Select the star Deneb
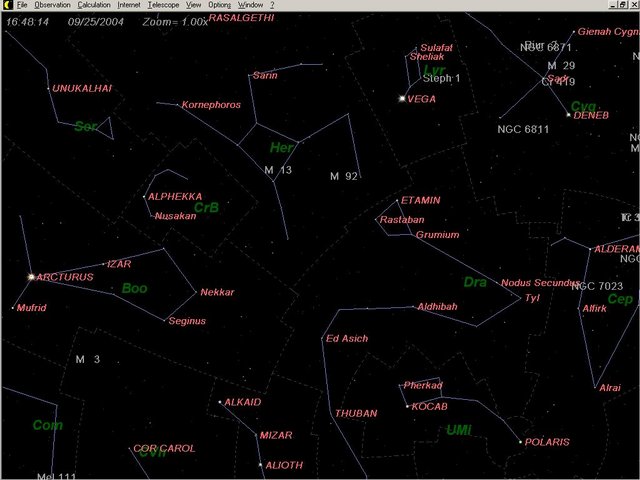 click(x=568, y=115)
